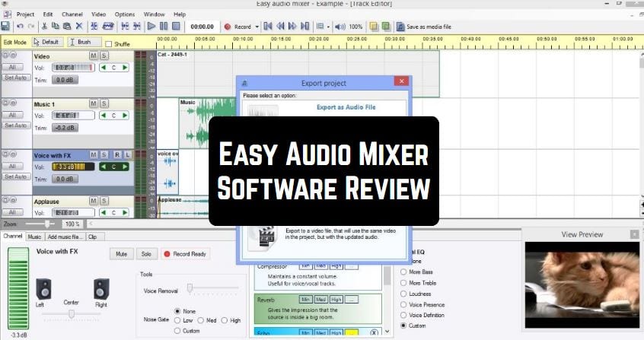This screenshot has height=340, width=644.
Task: Select the More Bass EQ option
Action: [403, 272]
